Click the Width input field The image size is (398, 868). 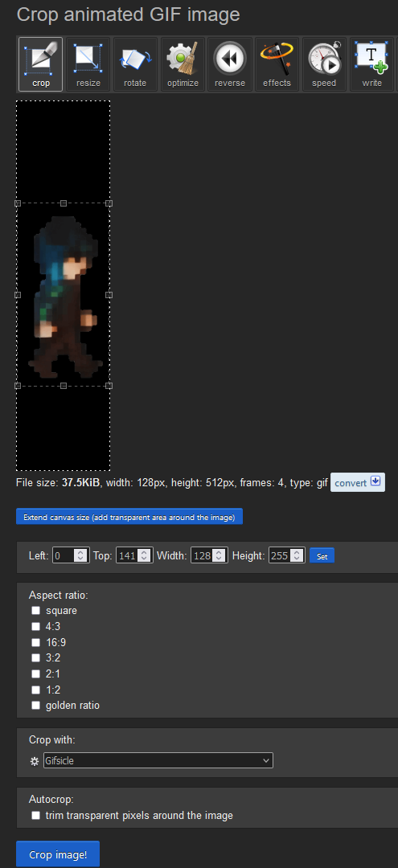(x=209, y=555)
